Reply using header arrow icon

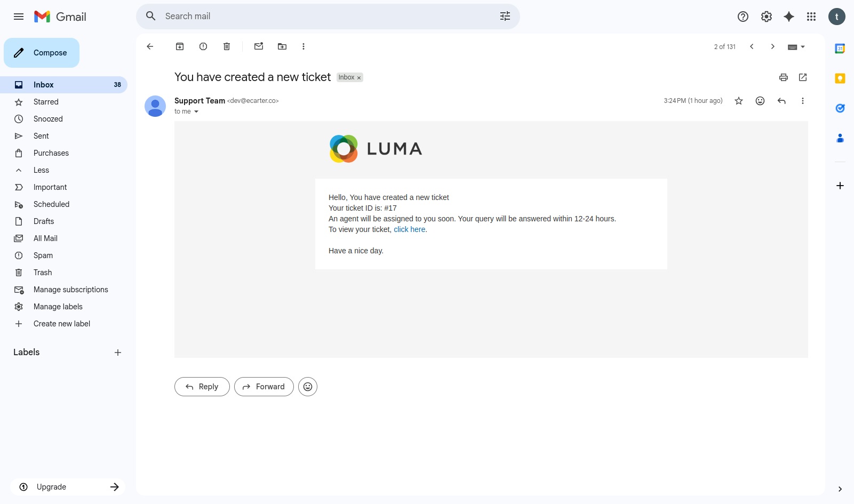click(781, 101)
